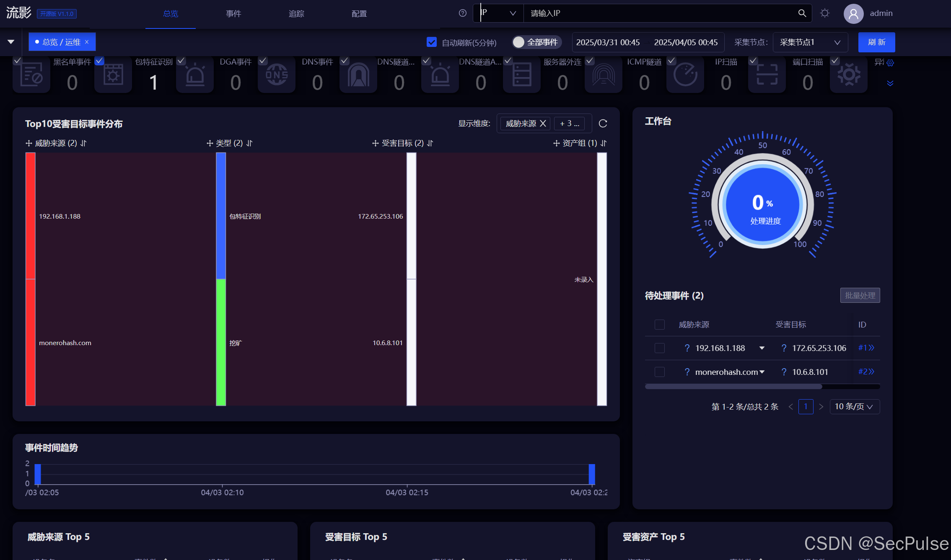Open event card settings gear icon

pyautogui.click(x=890, y=63)
